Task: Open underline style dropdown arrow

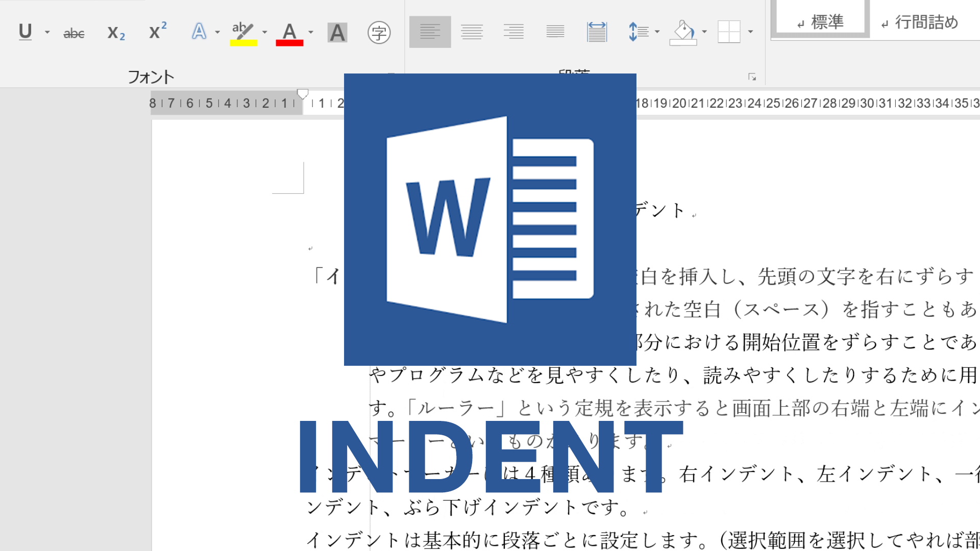Action: [47, 32]
